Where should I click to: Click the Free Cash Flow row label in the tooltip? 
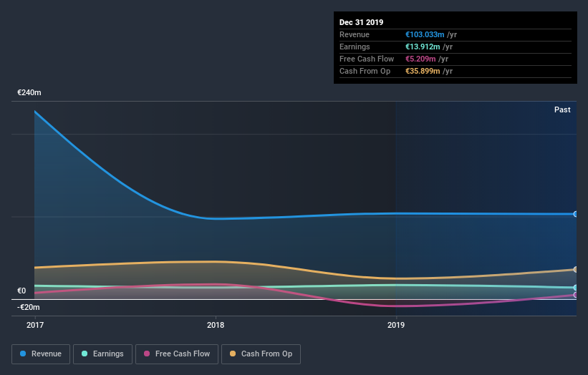367,59
